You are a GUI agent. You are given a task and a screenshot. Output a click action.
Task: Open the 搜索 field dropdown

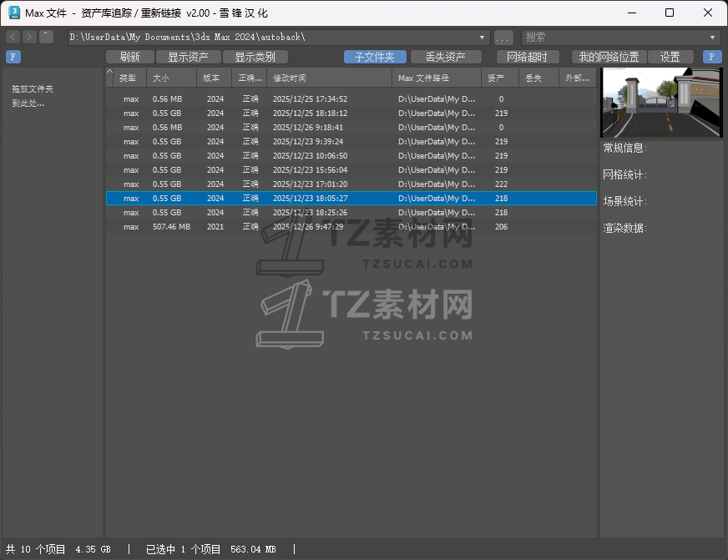tap(712, 37)
